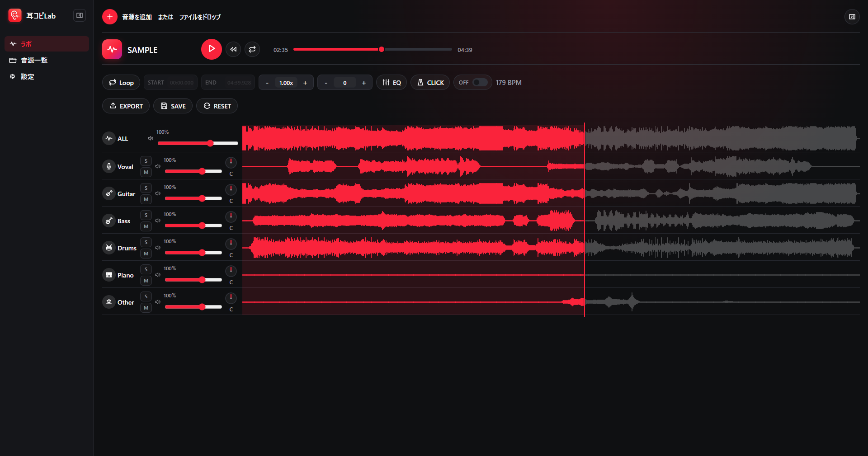Center the Other pan with C
The width and height of the screenshot is (868, 456).
231,310
